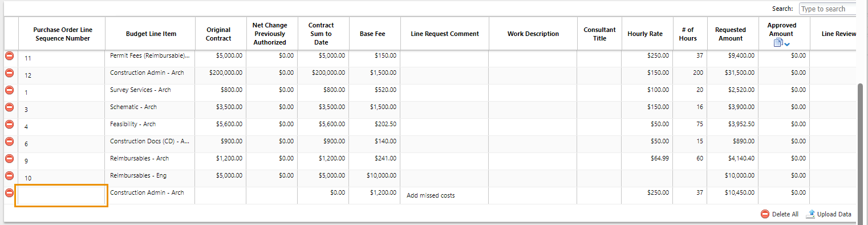Viewport: 868px width, 225px height.
Task: Delete row for Schematic - Arch
Action: [10, 107]
